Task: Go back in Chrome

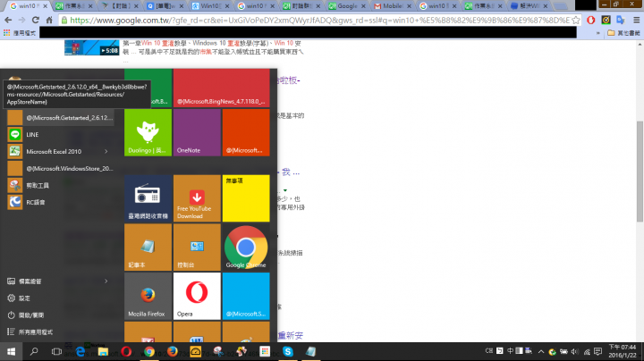Action: point(8,20)
